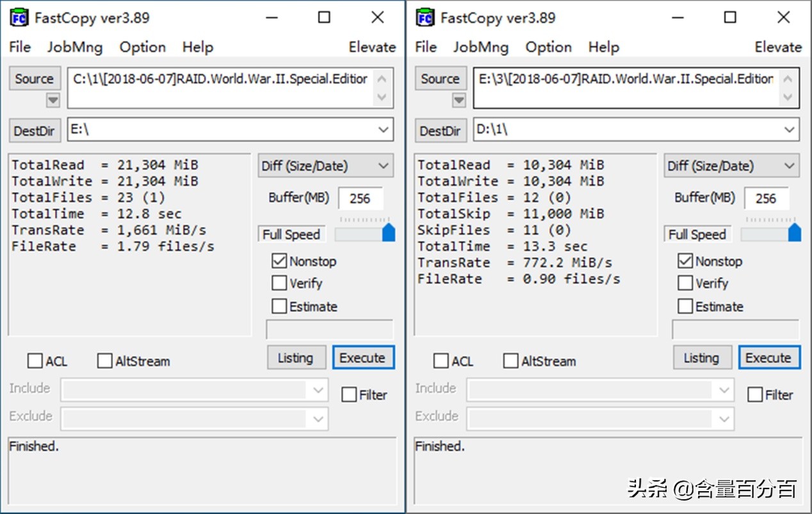
Task: Enable ACL checkbox in left window
Action: (35, 361)
